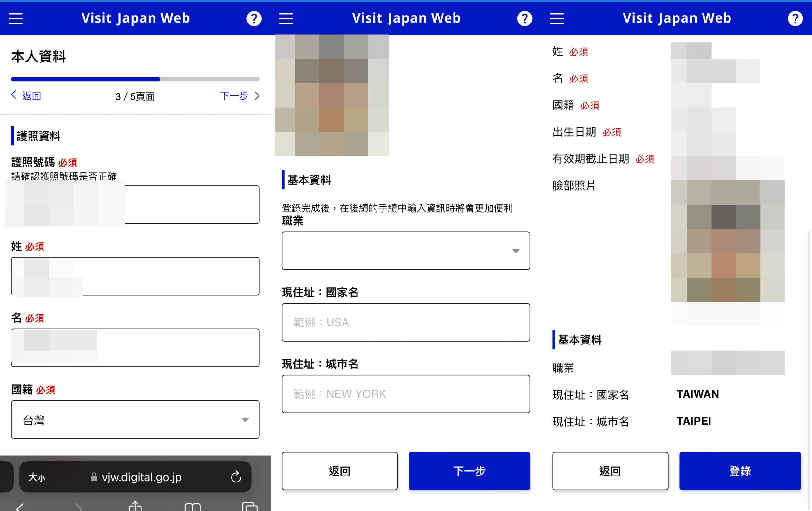This screenshot has width=812, height=511.
Task: Open the Safari bookmarks icon
Action: (193, 507)
